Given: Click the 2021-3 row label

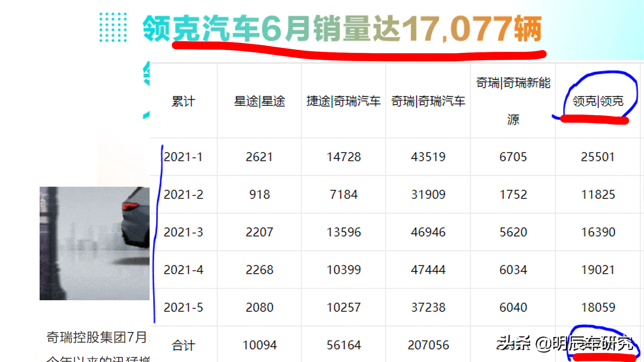Looking at the screenshot, I should pos(183,232).
